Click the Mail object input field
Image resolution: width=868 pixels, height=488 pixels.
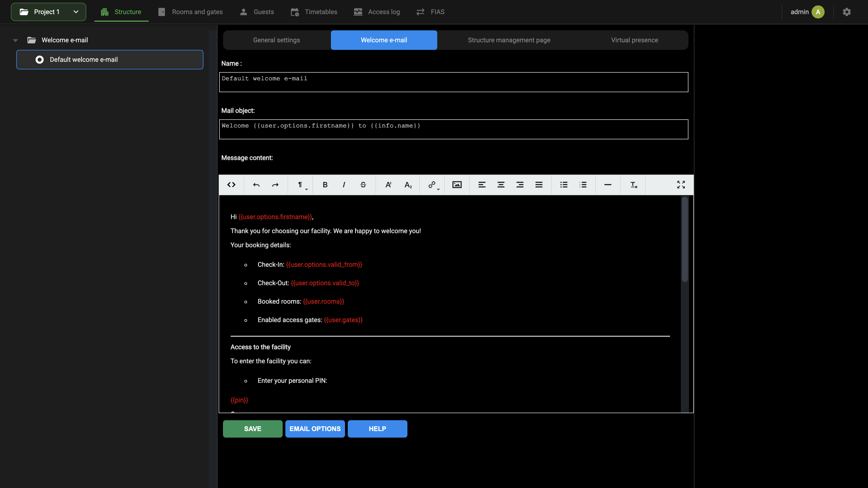pos(454,129)
